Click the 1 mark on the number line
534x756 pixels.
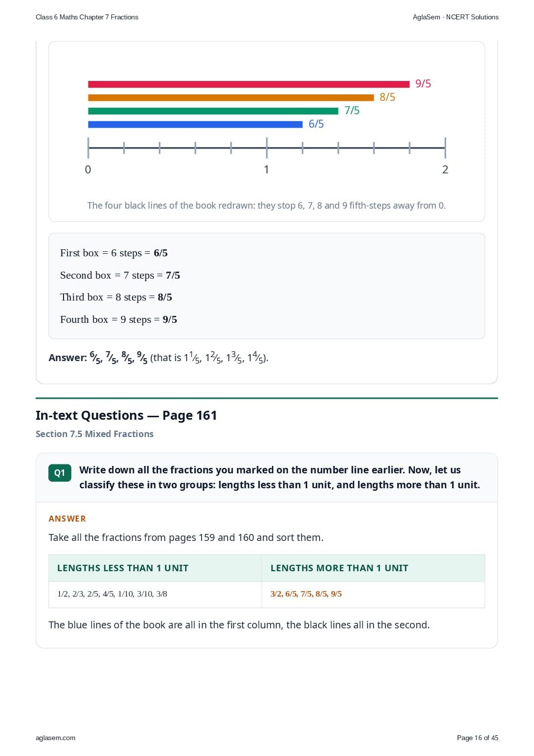point(267,169)
